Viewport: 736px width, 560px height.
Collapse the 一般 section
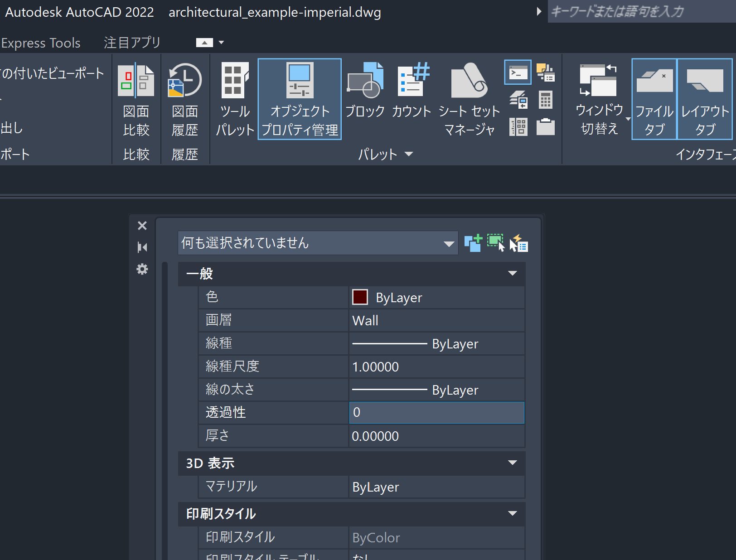[x=513, y=273]
